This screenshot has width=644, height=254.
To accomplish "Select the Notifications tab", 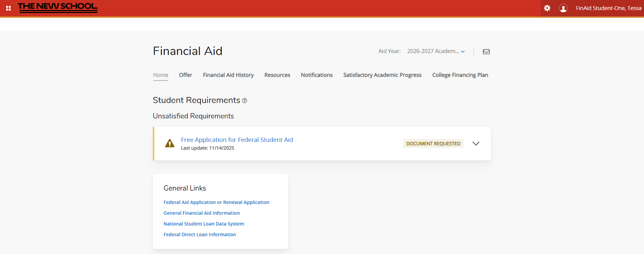I will 317,75.
